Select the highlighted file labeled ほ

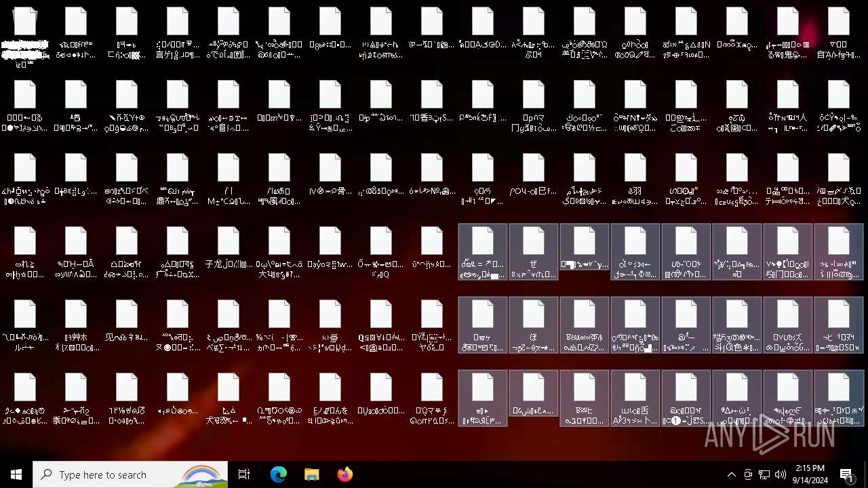(x=534, y=325)
